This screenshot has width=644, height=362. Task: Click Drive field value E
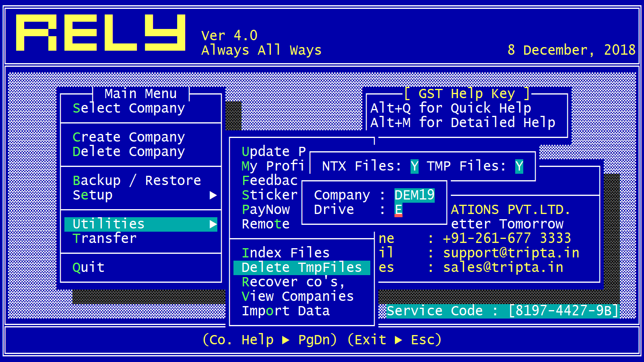(x=398, y=210)
